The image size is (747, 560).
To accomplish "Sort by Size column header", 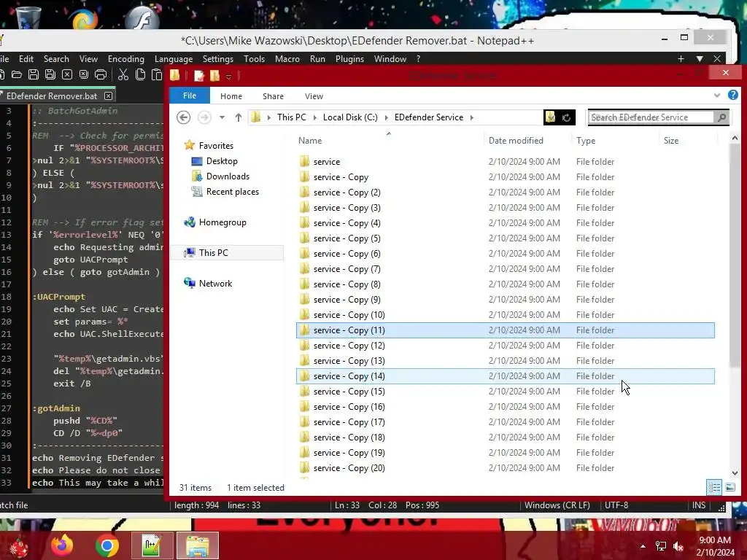I will tap(671, 141).
